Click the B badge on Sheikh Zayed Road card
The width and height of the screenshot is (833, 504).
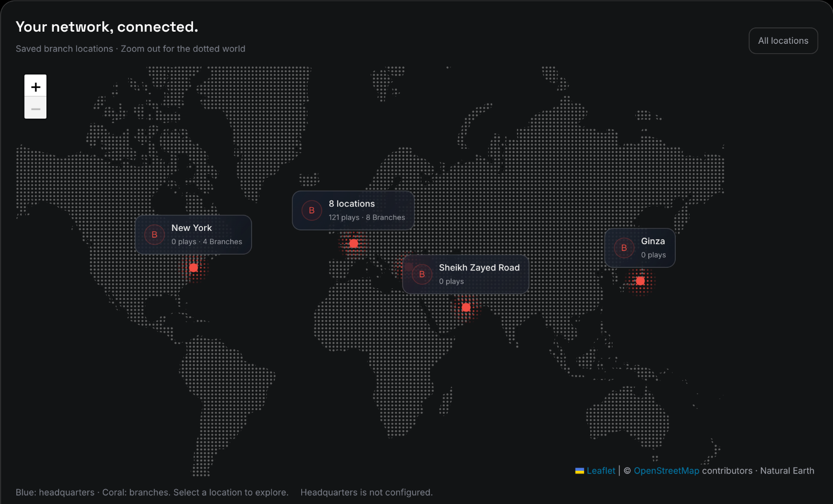[x=422, y=274]
